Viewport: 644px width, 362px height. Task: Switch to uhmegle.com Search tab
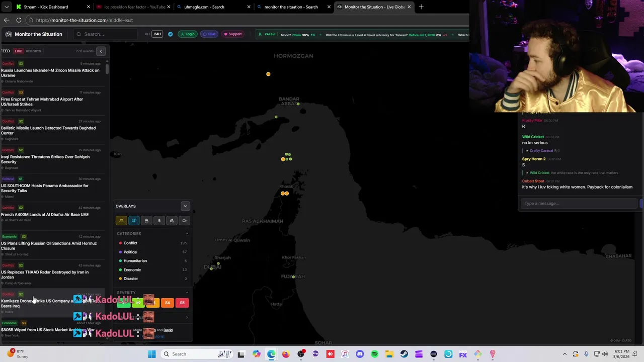(x=213, y=7)
